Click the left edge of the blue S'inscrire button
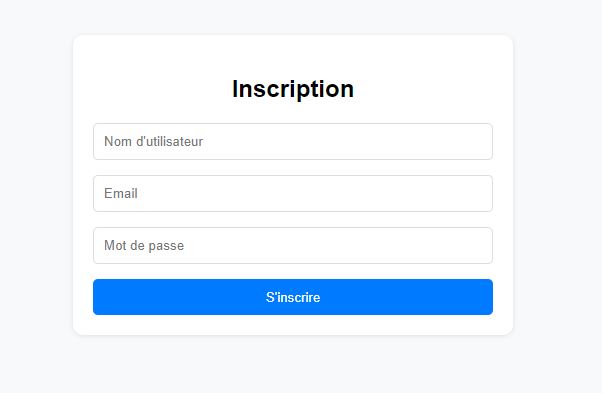This screenshot has height=393, width=602. point(101,297)
